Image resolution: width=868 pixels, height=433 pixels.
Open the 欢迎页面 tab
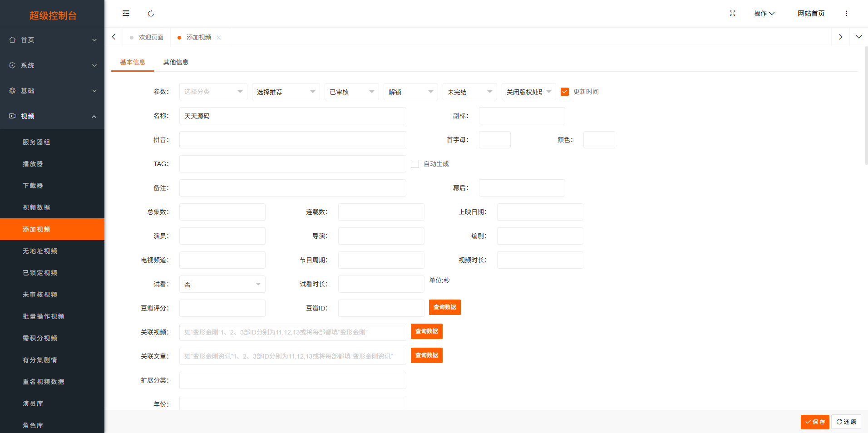point(151,37)
